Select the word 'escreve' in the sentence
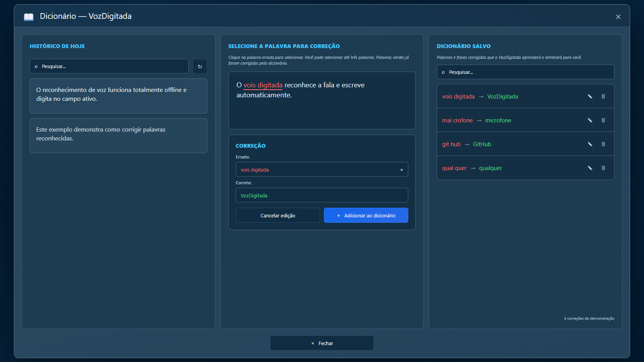Viewport: 644px width, 362px height. (353, 85)
